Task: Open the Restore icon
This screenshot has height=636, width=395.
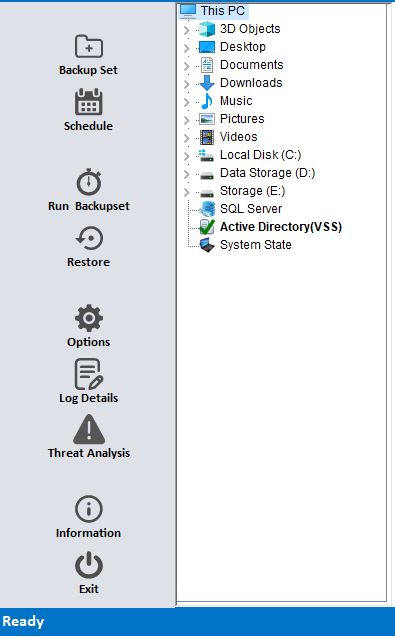Action: point(89,238)
